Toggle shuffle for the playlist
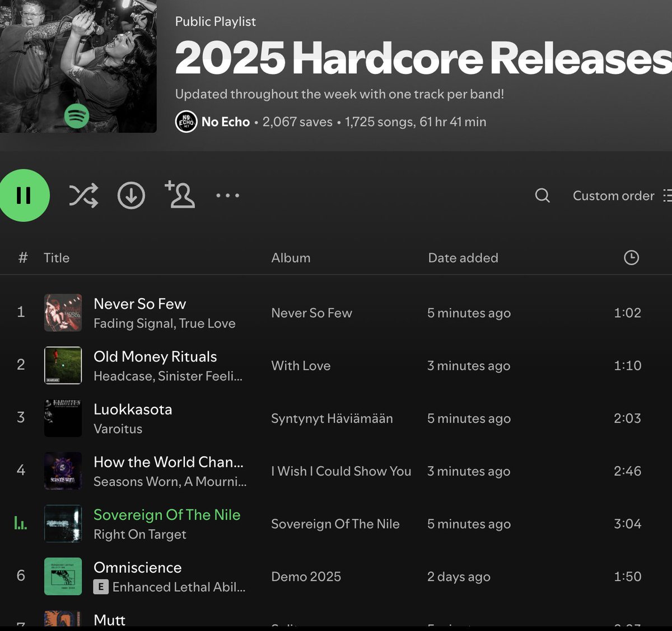This screenshot has height=631, width=672. tap(83, 196)
